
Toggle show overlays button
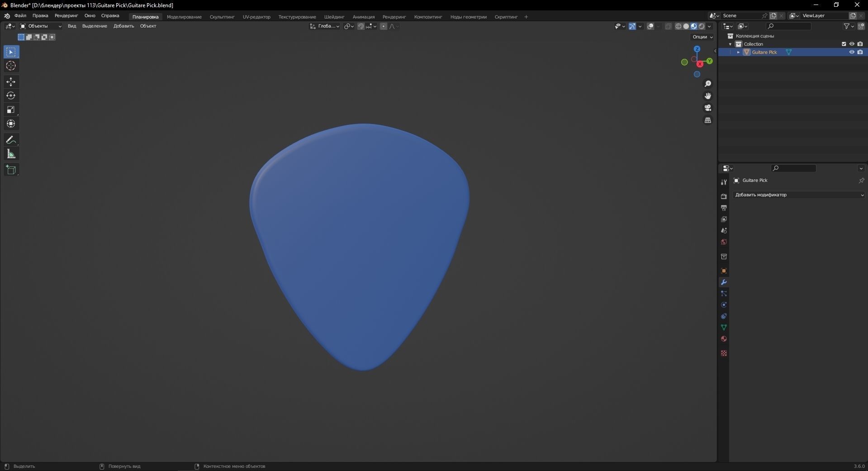coord(650,26)
